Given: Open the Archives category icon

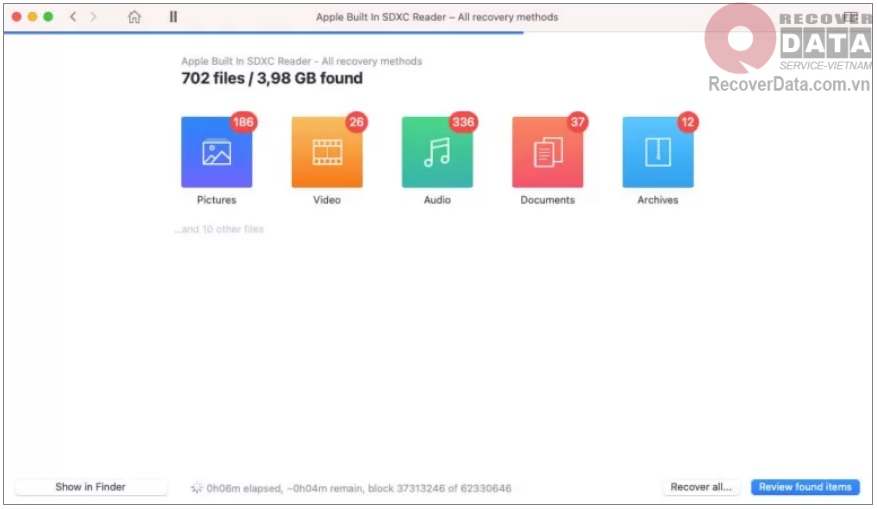Looking at the screenshot, I should pyautogui.click(x=658, y=152).
